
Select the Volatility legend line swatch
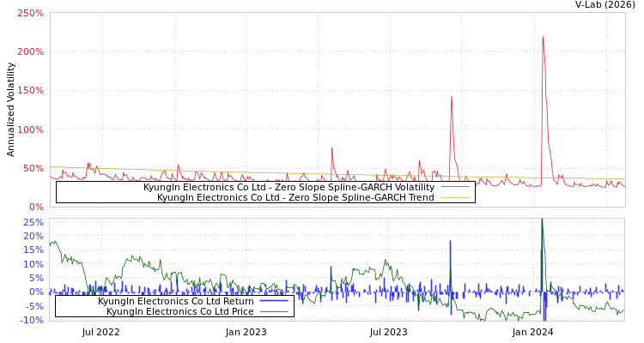[x=454, y=188]
